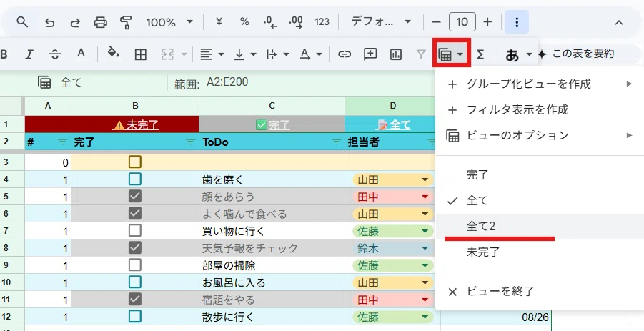Image resolution: width=644 pixels, height=331 pixels.
Task: Open the 鈴木 assignee dropdown in row 8
Action: pyautogui.click(x=425, y=249)
